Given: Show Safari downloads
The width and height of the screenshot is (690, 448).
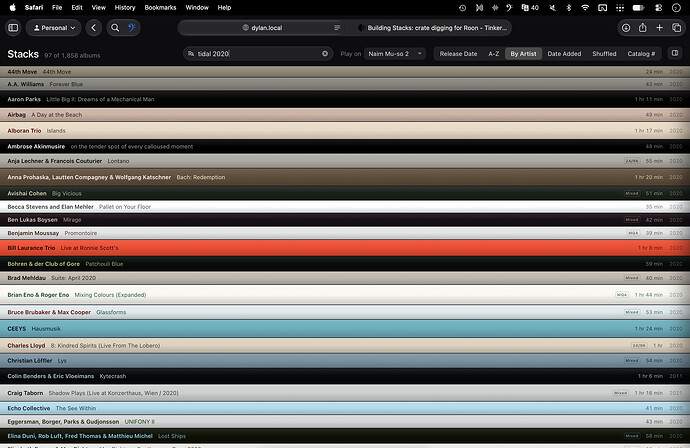Looking at the screenshot, I should [626, 28].
